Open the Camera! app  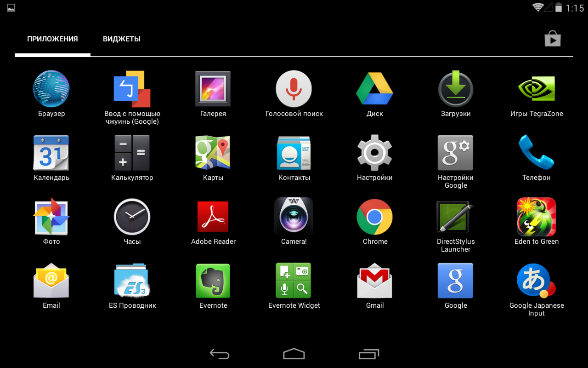click(x=294, y=217)
